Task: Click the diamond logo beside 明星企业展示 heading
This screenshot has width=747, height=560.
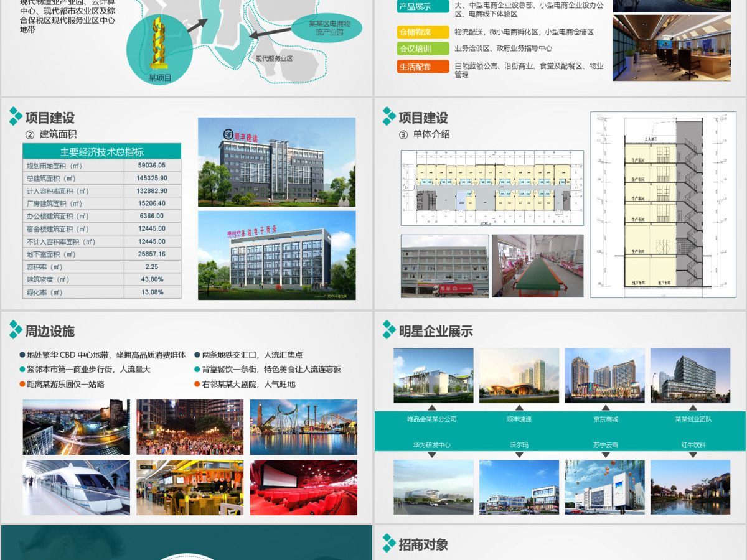Action: (x=389, y=329)
